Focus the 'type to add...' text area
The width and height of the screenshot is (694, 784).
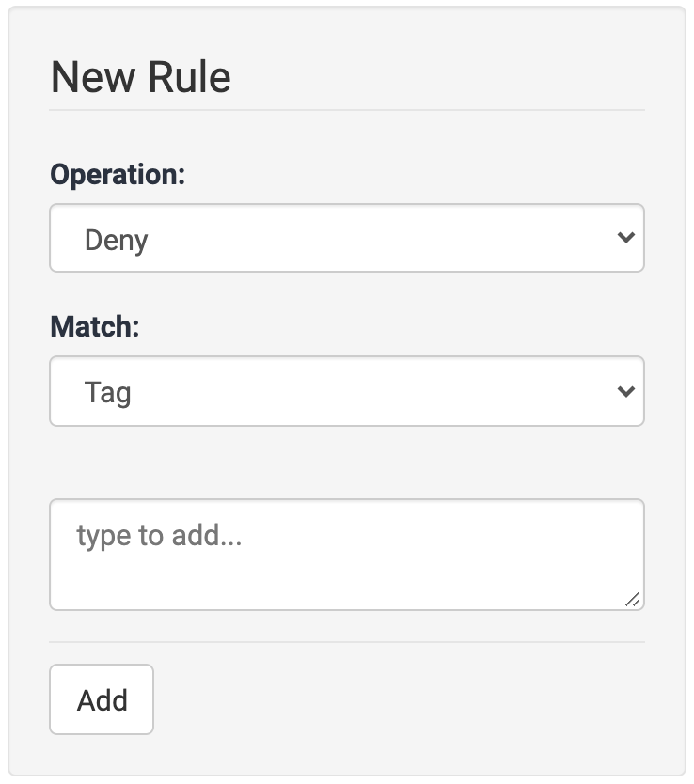[346, 555]
